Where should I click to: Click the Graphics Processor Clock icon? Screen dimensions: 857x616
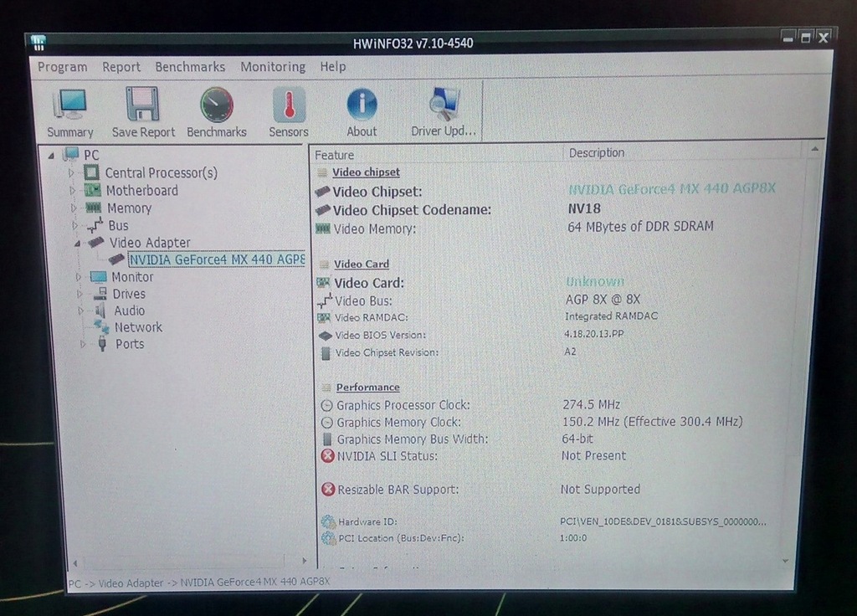(x=326, y=406)
